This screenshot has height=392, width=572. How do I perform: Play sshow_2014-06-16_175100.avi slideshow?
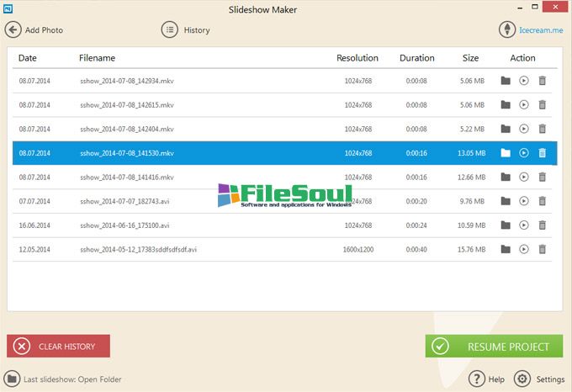pos(524,225)
